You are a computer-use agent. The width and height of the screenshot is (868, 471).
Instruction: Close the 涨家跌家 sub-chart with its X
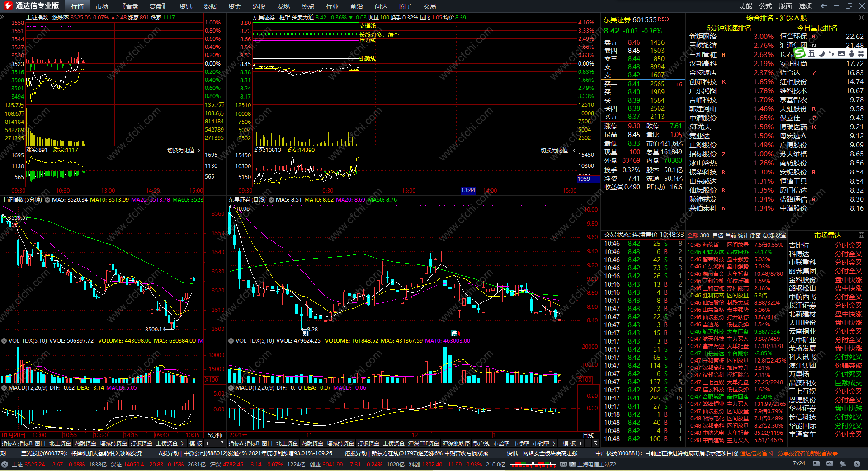click(200, 151)
